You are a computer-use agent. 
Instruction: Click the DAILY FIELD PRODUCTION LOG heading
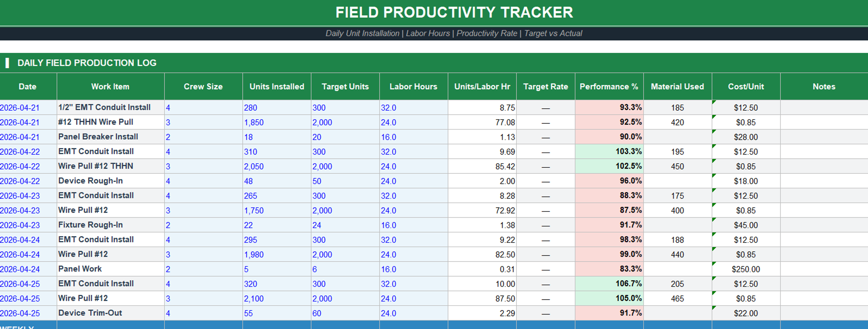click(434, 63)
